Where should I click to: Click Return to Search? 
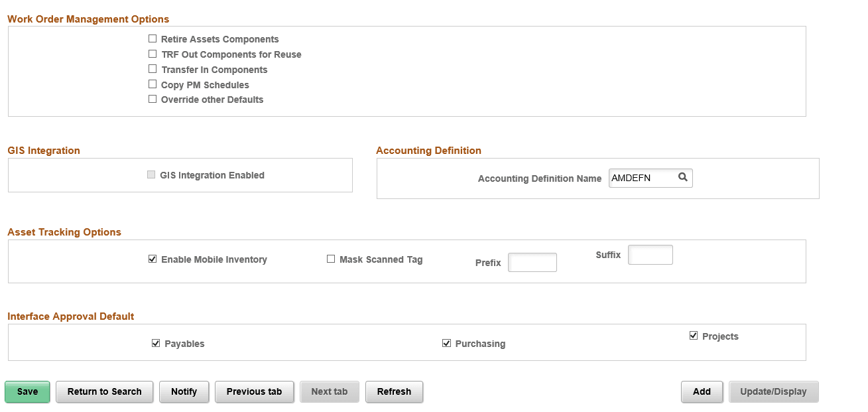104,391
